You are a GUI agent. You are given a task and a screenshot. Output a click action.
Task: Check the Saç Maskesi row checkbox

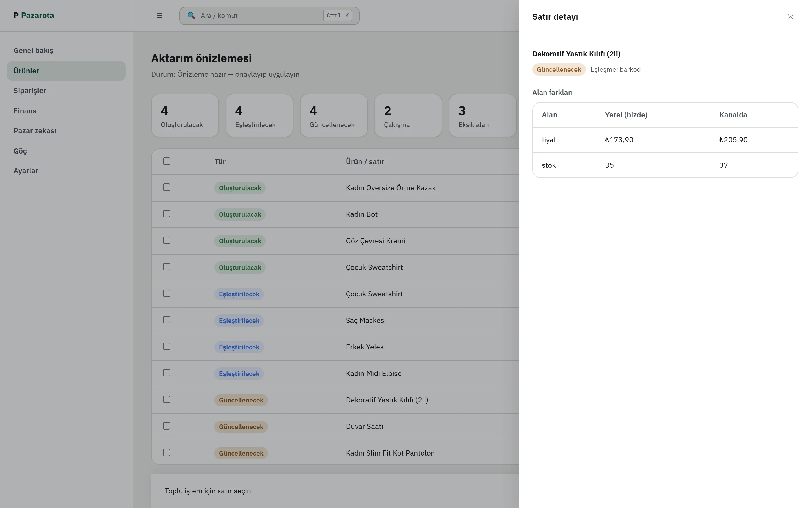tap(166, 320)
